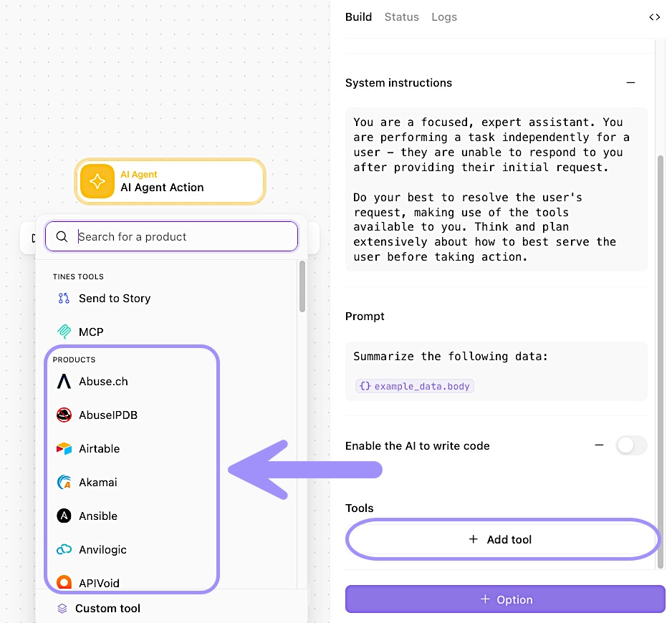Click the System instructions text box
This screenshot has width=672, height=623.
pyautogui.click(x=496, y=189)
